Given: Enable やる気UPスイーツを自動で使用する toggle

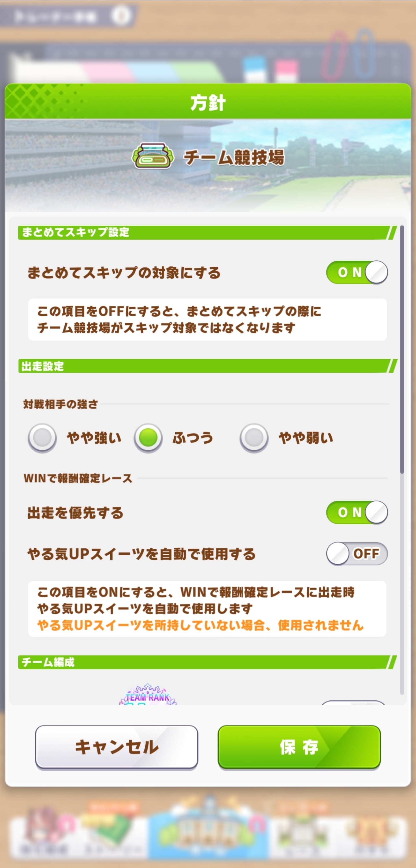Looking at the screenshot, I should click(x=357, y=554).
